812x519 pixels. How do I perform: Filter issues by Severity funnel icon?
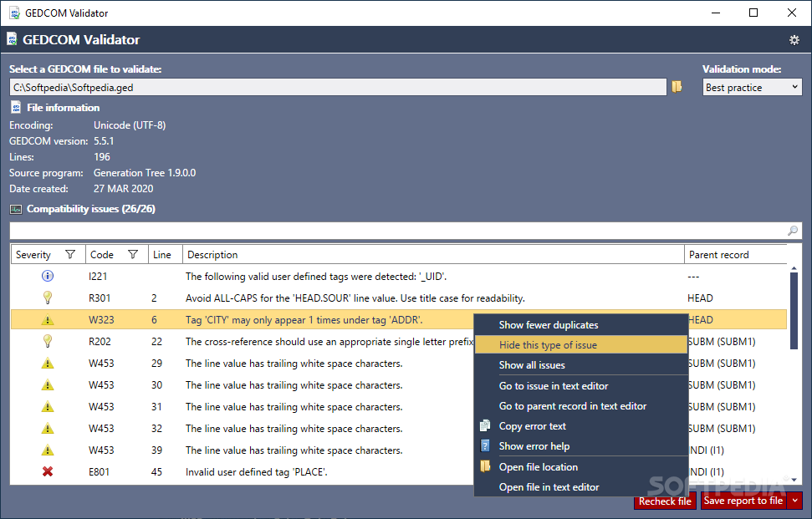click(x=70, y=254)
